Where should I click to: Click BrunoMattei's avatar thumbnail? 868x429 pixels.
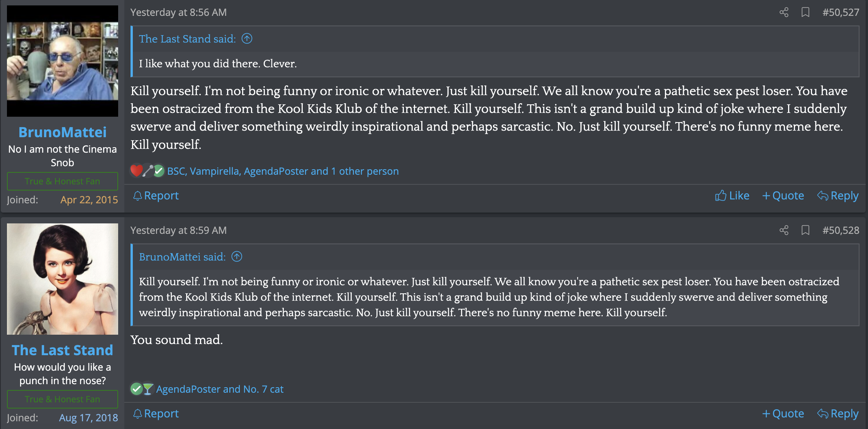point(63,61)
